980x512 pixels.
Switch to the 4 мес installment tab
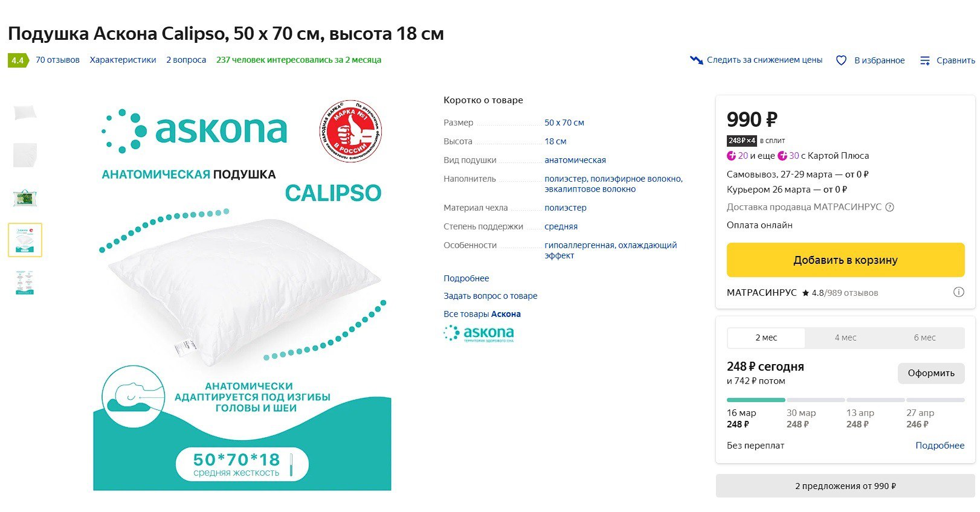[x=845, y=338]
